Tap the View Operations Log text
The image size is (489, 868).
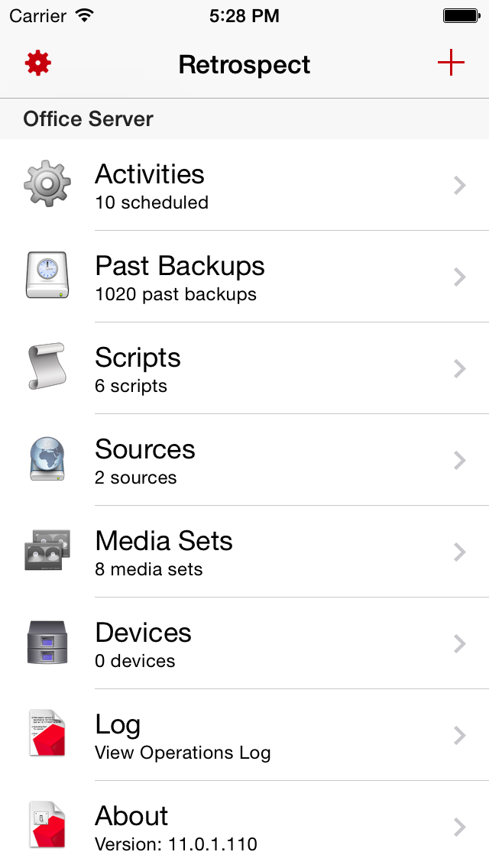click(x=183, y=753)
